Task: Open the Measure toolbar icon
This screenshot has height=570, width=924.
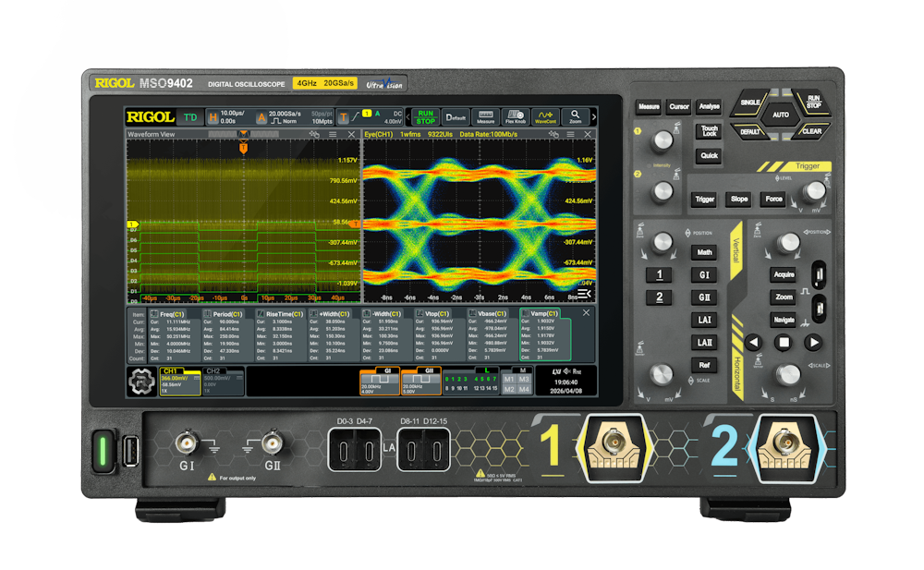Action: (486, 116)
